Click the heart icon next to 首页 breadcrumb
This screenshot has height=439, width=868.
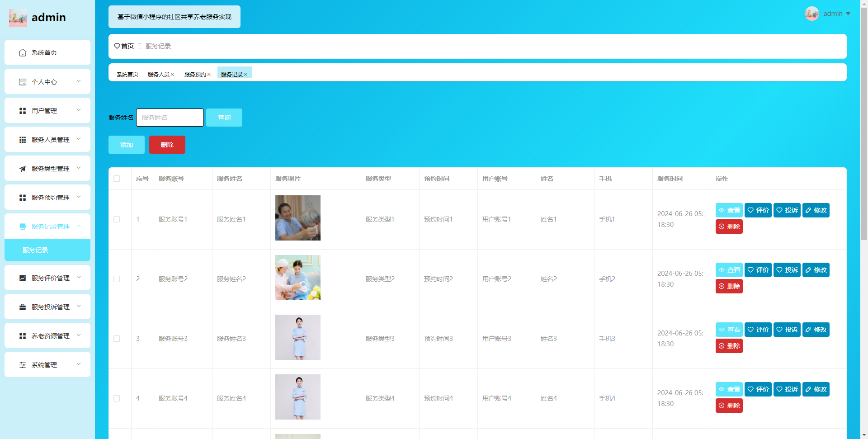[x=117, y=46]
